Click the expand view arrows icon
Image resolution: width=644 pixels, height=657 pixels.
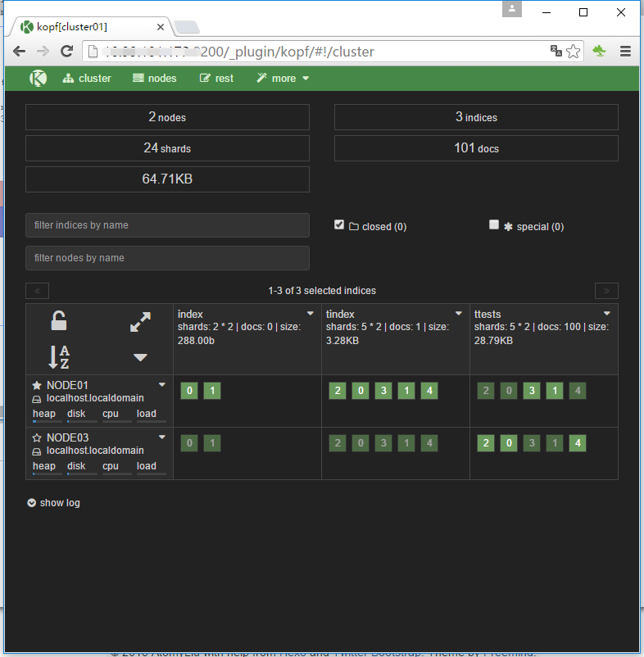point(140,323)
